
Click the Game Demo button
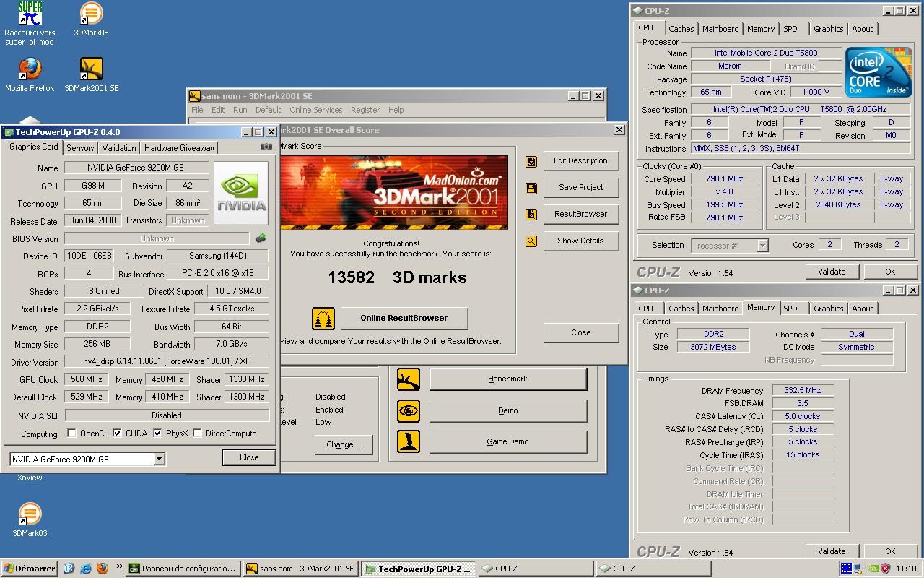507,442
